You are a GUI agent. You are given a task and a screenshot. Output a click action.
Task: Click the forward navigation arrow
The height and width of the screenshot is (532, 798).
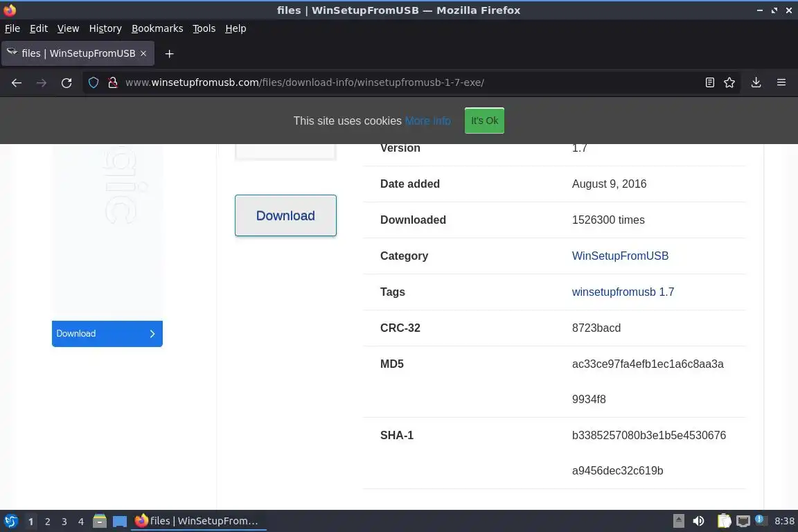(x=42, y=82)
